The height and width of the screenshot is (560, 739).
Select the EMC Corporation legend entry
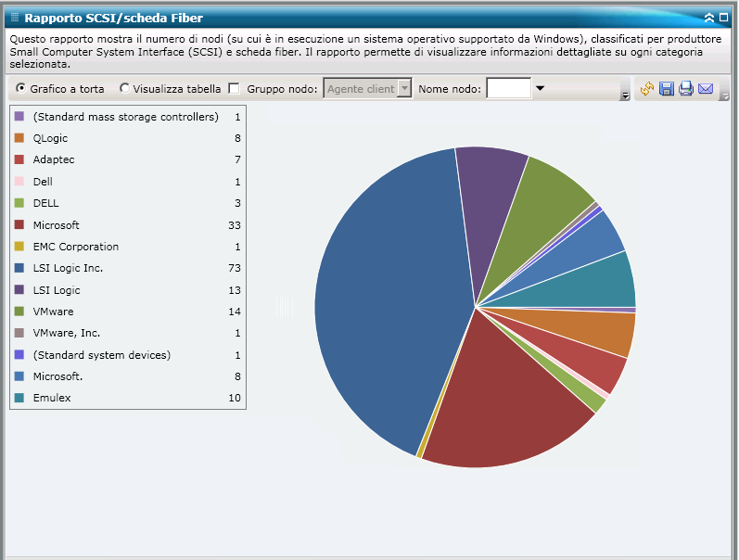128,247
